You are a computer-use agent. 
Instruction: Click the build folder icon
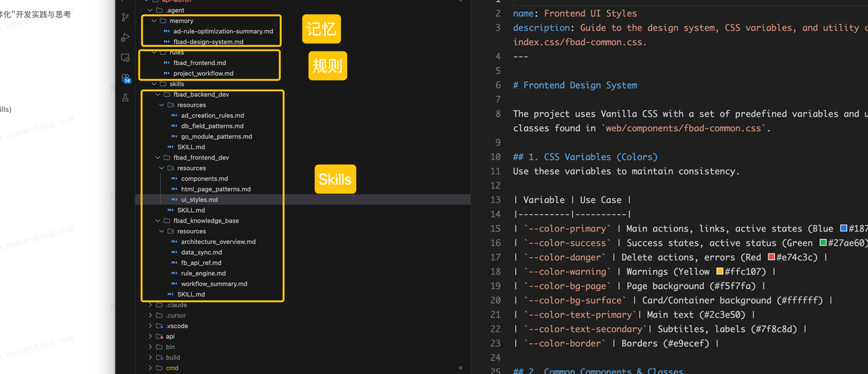(159, 358)
